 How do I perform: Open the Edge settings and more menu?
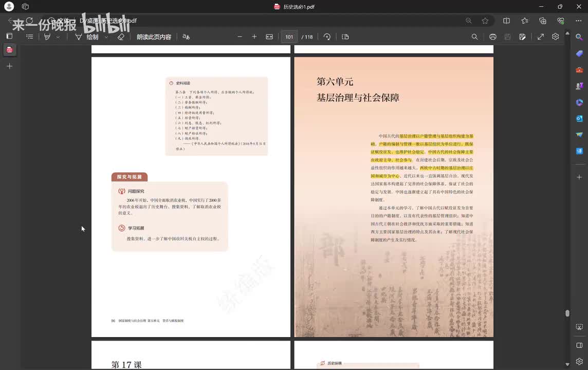[579, 21]
